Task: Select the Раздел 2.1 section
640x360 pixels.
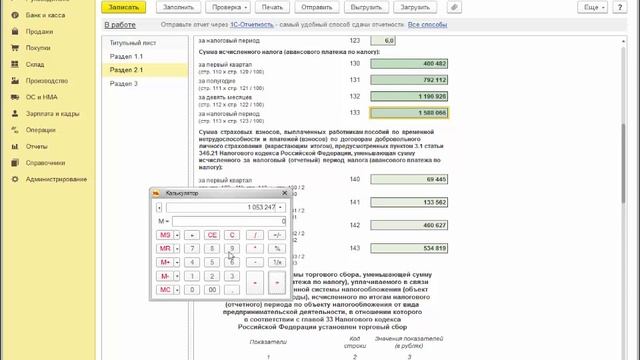Action: (x=145, y=70)
